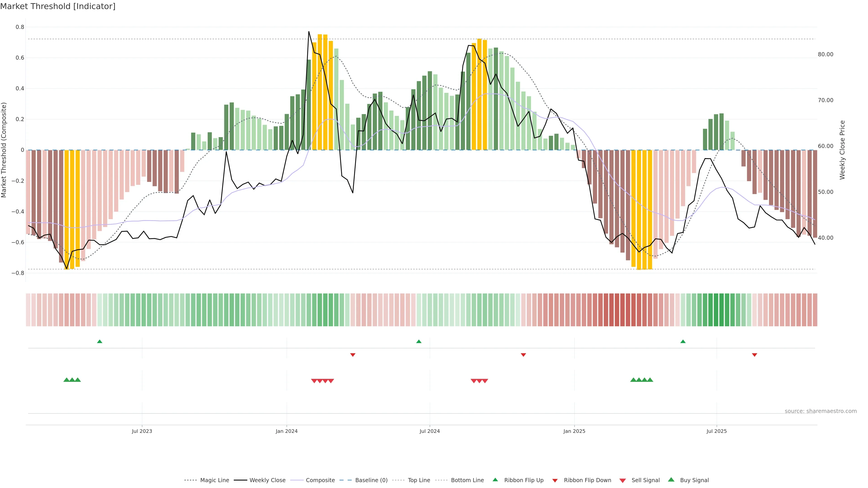Click the Ribbon Flip Down marker after Jul 2025

[x=755, y=355]
